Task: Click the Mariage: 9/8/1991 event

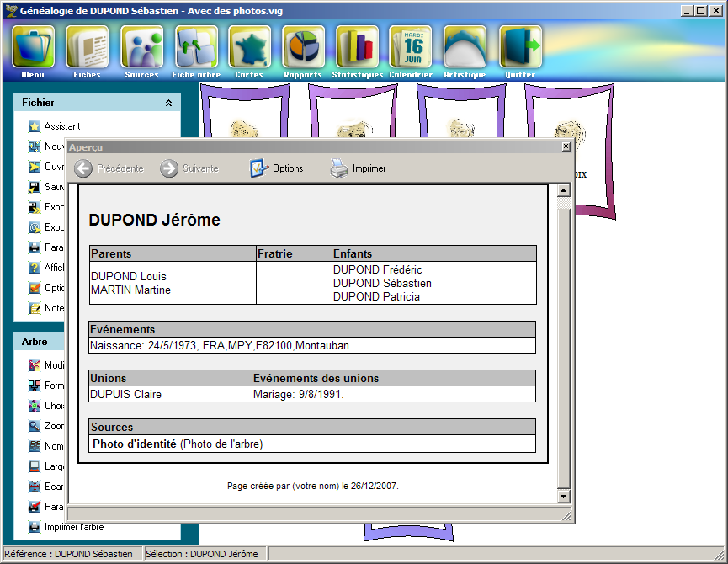Action: (298, 394)
